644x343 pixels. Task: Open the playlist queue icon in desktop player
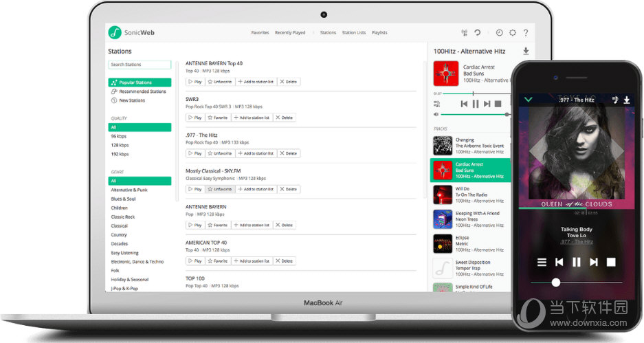pos(436,104)
